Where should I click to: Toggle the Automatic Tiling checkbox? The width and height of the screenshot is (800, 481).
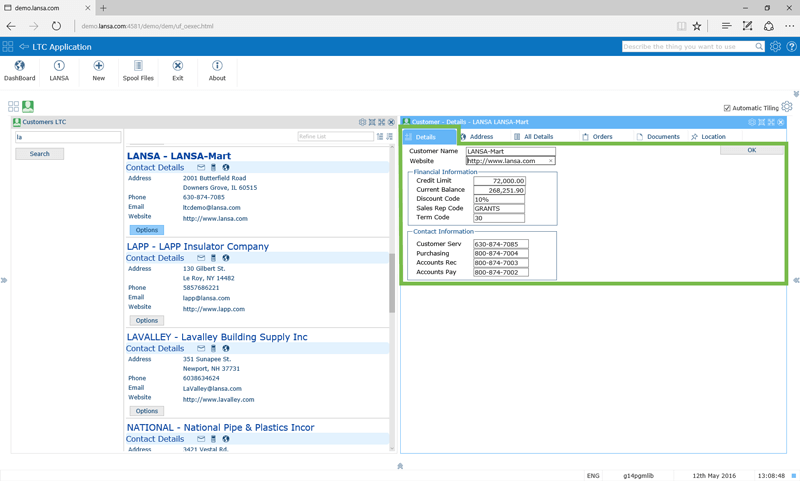pyautogui.click(x=727, y=108)
